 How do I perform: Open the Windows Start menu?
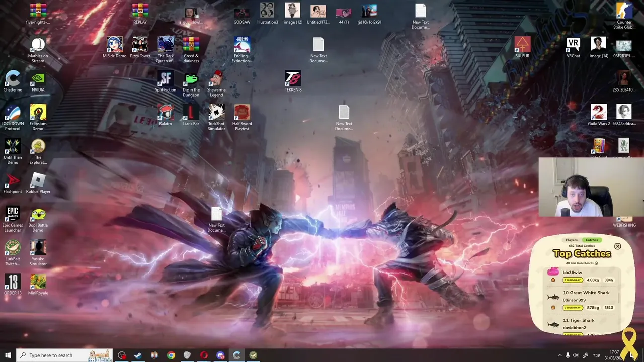[x=8, y=355]
